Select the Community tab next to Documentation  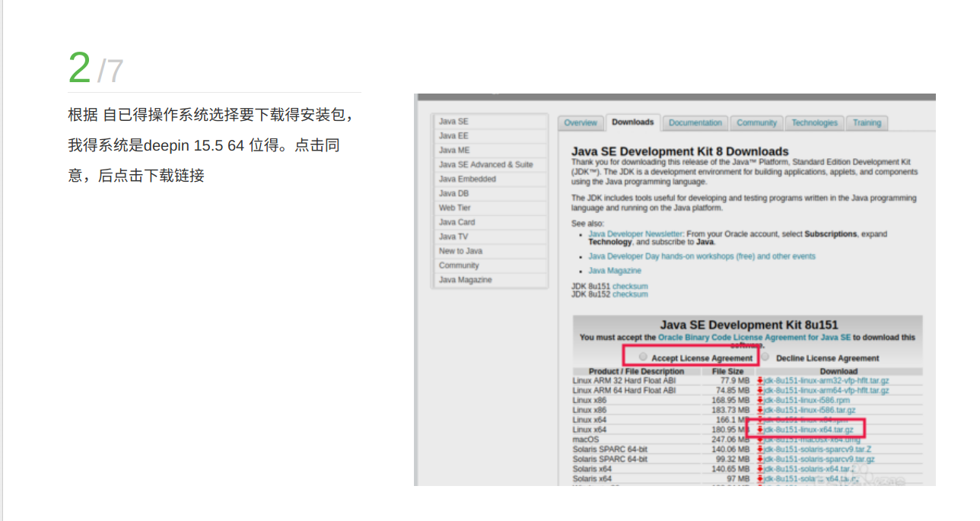click(x=756, y=123)
